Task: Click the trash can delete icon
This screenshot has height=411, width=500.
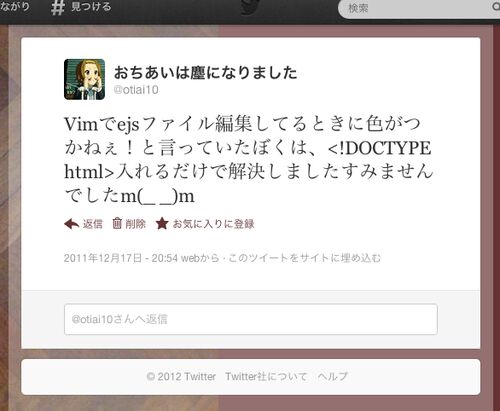Action: (117, 223)
